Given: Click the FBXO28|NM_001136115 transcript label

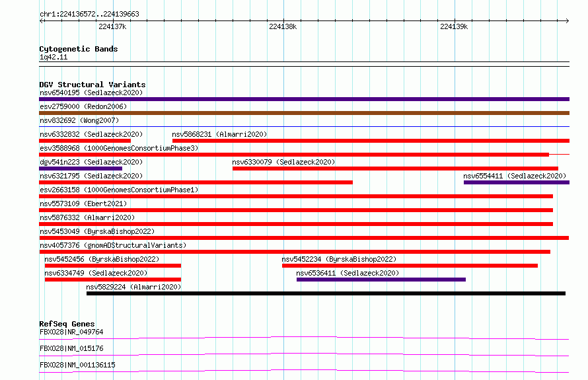Looking at the screenshot, I should point(77,365).
